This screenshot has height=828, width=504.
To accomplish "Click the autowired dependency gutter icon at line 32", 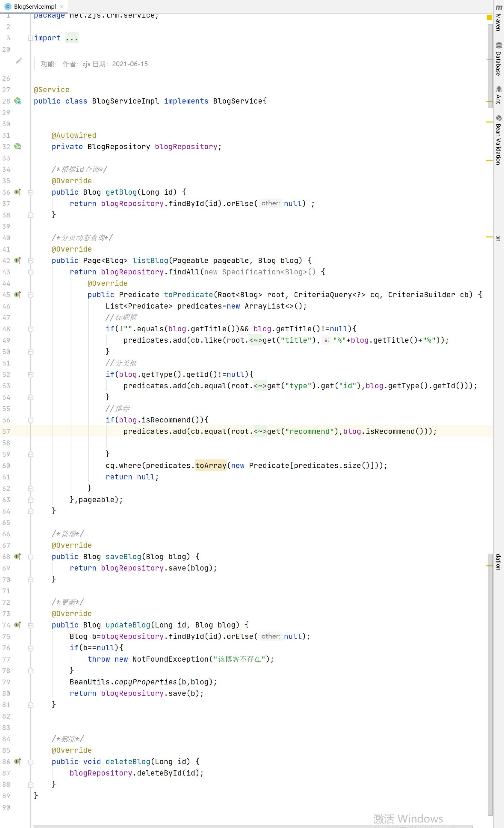I will (18, 147).
